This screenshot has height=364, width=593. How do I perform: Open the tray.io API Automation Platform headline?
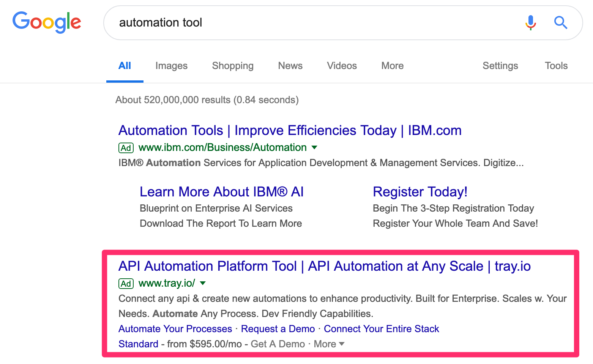(325, 267)
